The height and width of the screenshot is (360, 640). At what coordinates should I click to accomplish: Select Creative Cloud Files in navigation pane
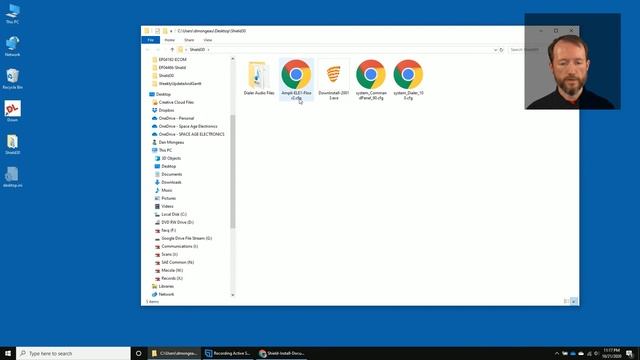176,102
